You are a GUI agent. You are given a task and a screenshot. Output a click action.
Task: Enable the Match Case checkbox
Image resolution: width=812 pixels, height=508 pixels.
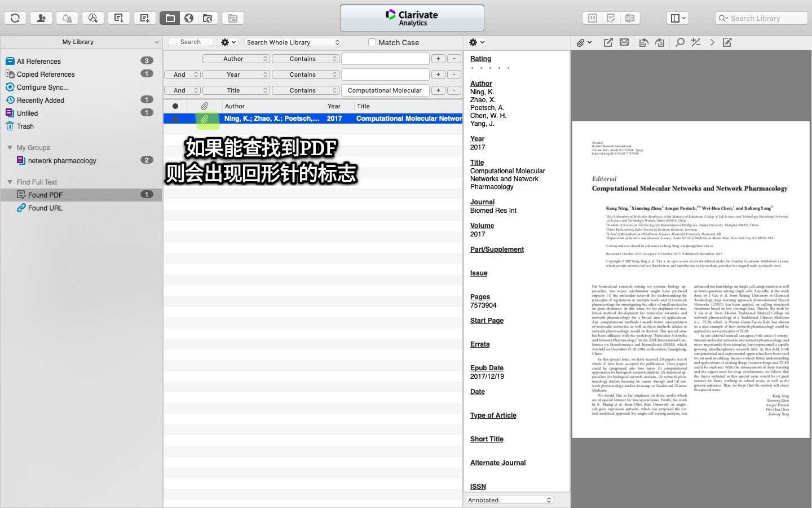click(x=372, y=42)
